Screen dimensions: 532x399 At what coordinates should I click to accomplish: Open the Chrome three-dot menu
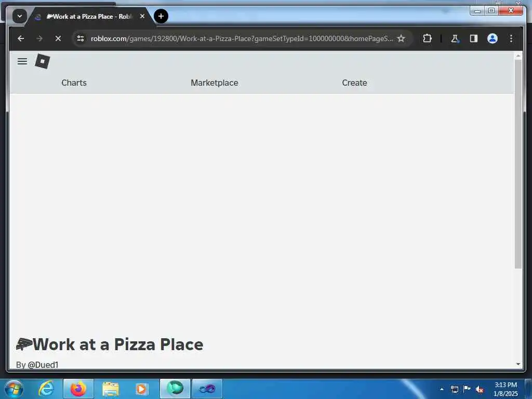pyautogui.click(x=511, y=38)
